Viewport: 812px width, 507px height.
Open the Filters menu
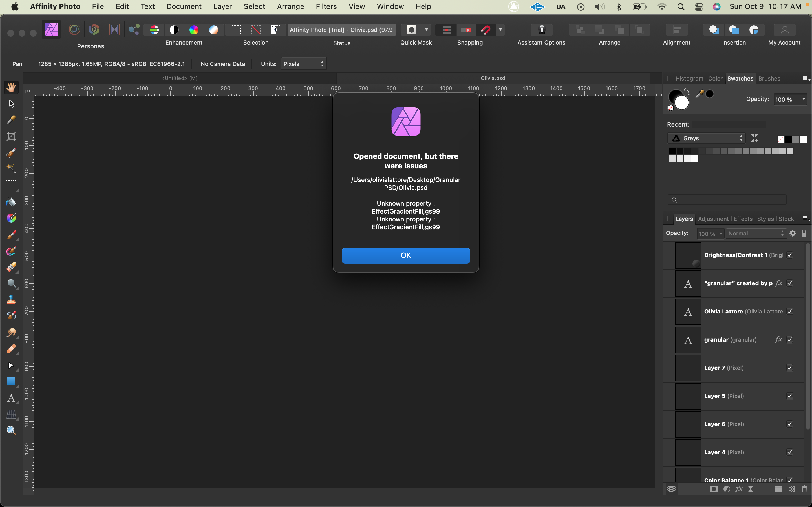tap(326, 6)
